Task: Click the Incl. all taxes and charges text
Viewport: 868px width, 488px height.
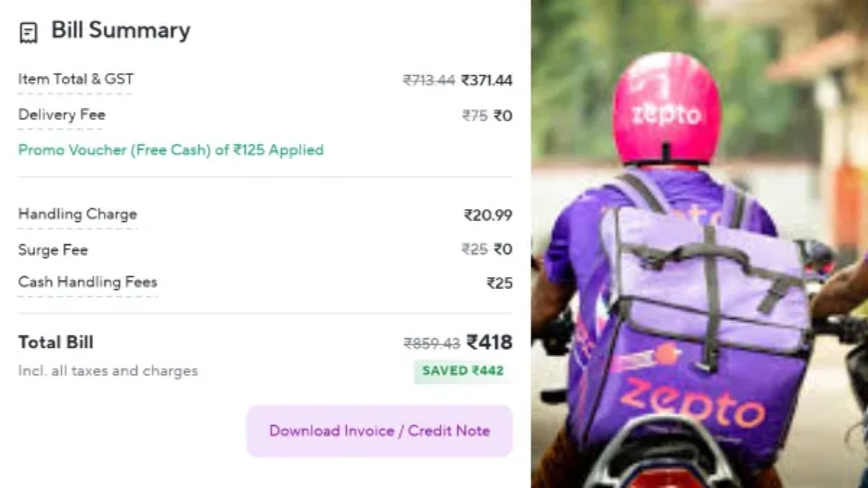Action: [108, 372]
